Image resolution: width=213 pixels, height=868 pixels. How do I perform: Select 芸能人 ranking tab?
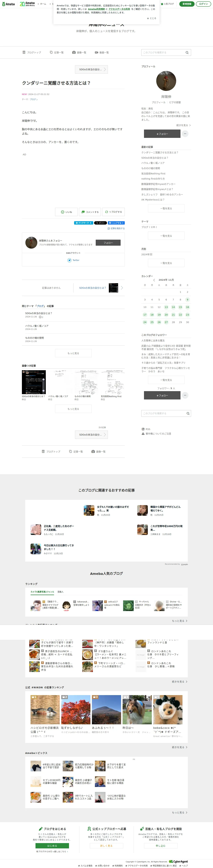point(61,592)
